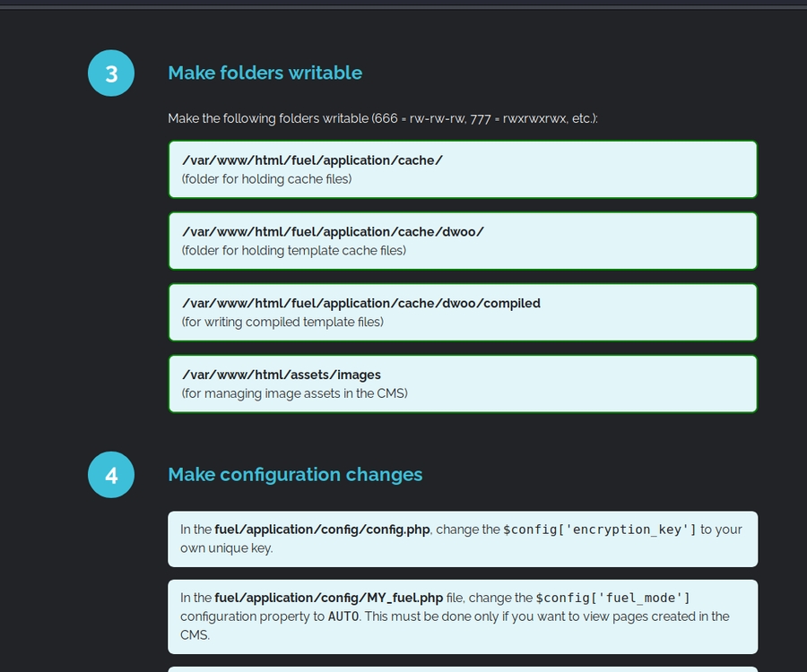Click the step 4 circle badge
The width and height of the screenshot is (807, 672).
(111, 474)
